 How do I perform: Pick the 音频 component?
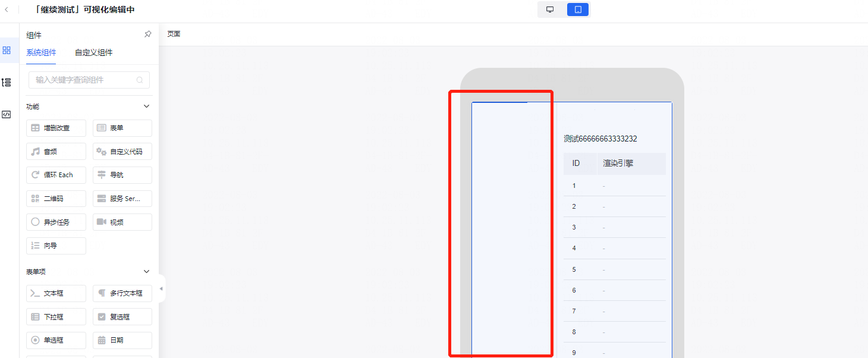coord(56,152)
